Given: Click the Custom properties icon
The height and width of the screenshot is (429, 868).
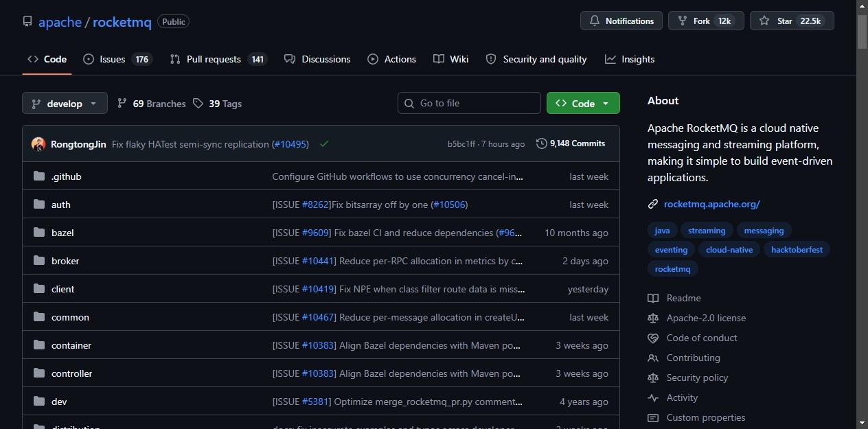Looking at the screenshot, I should 653,417.
